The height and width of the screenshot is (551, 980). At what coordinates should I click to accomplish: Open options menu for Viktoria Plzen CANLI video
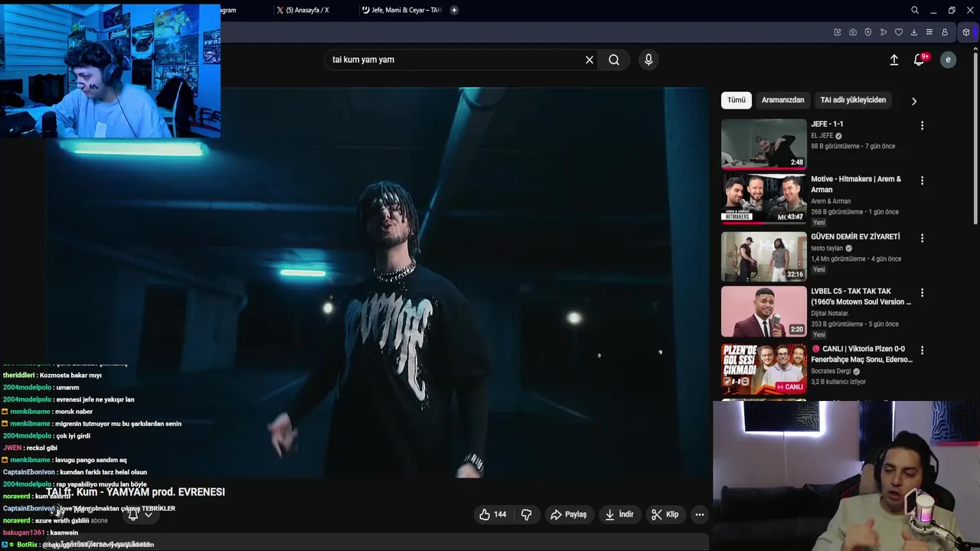pyautogui.click(x=922, y=350)
